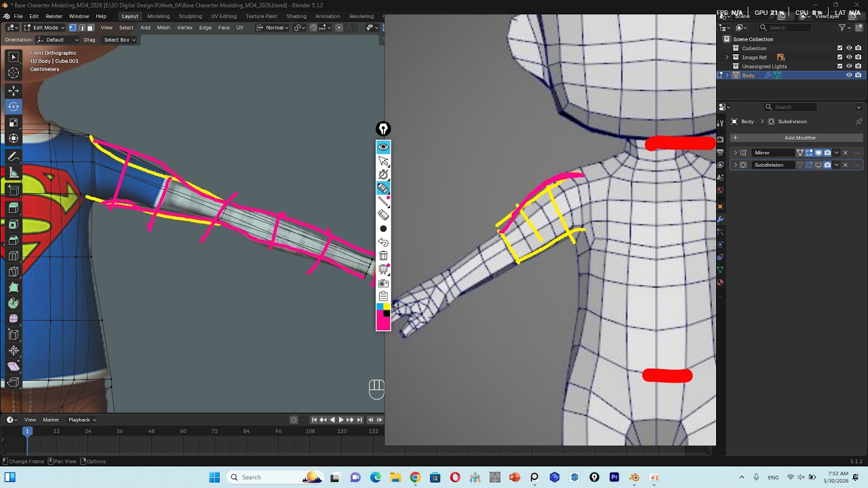Toggle Subdivision modifier render visibility
The width and height of the screenshot is (868, 488).
pyautogui.click(x=827, y=165)
